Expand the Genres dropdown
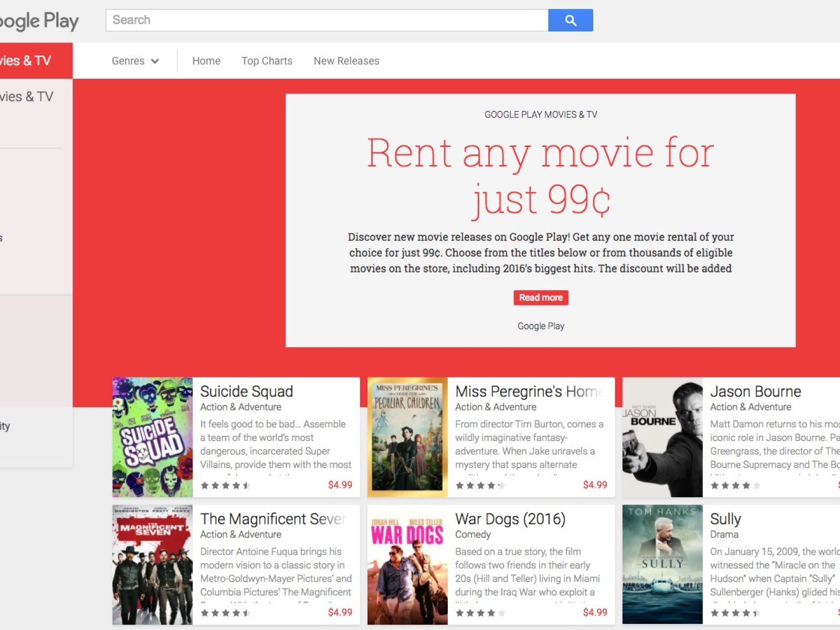Screen dimensions: 840x630 point(135,61)
